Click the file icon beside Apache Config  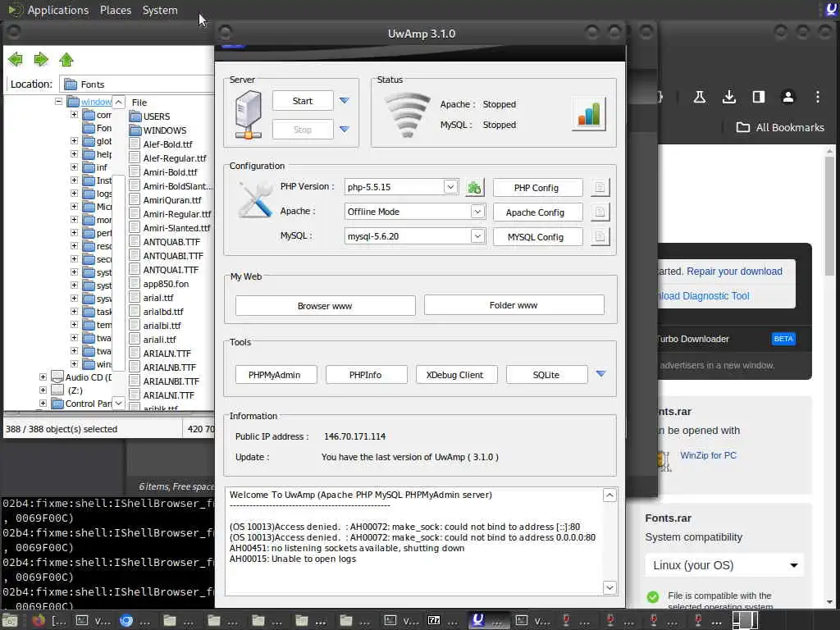pos(600,212)
